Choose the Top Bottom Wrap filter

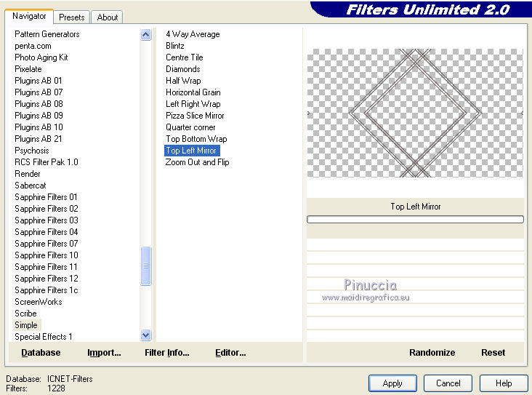(x=196, y=138)
